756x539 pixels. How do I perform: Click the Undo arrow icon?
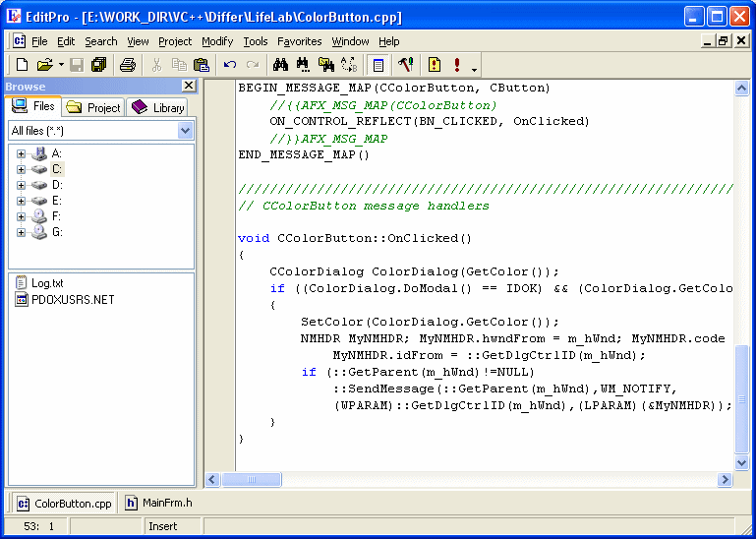coord(230,65)
